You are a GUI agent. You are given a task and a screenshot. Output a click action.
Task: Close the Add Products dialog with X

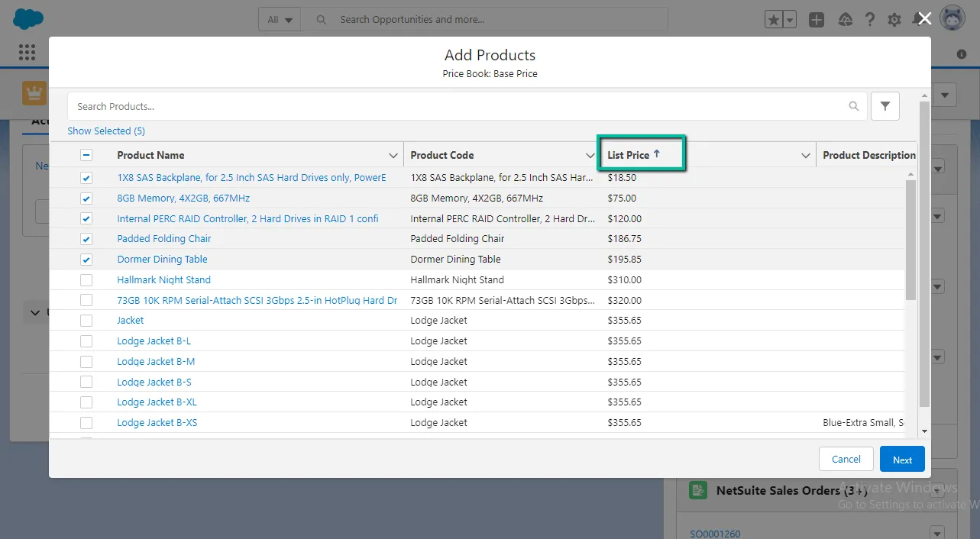[x=924, y=18]
